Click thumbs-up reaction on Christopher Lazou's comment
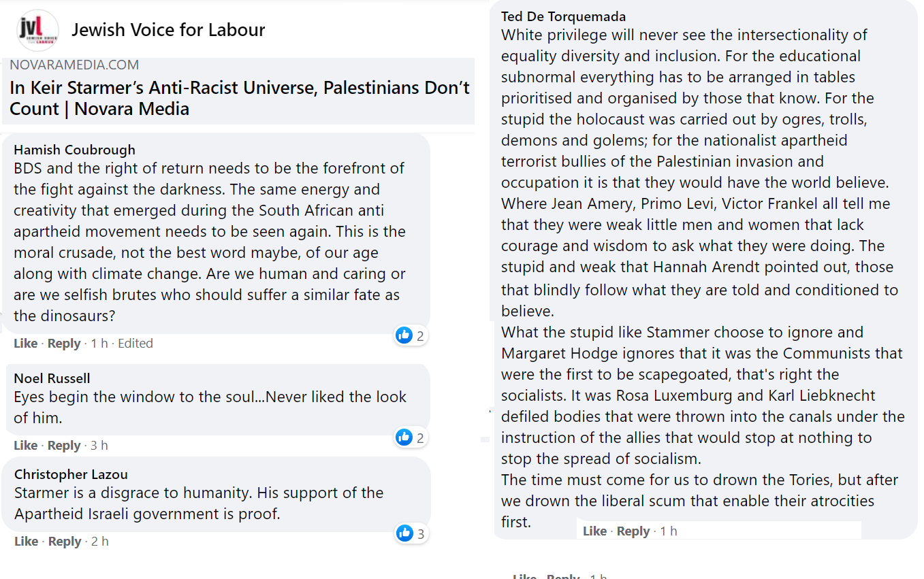This screenshot has width=924, height=579. [x=405, y=533]
